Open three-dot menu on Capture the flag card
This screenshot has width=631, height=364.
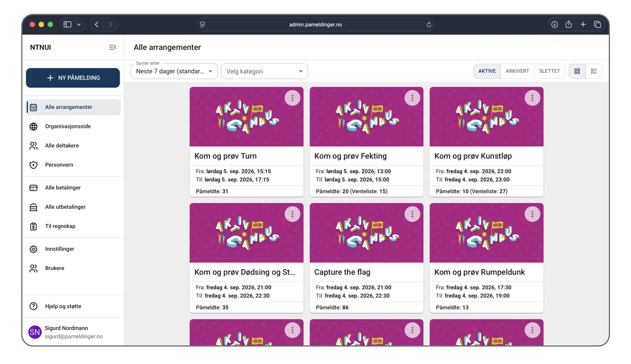coord(412,214)
